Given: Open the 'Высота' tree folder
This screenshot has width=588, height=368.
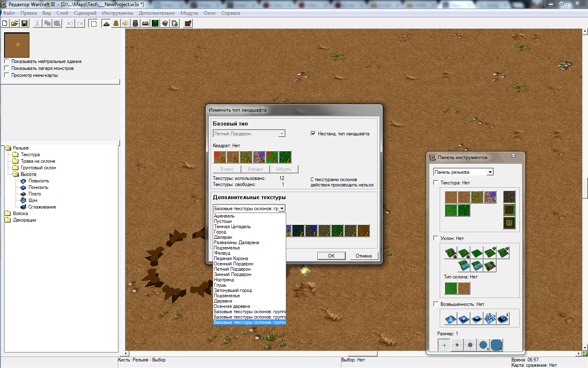Looking at the screenshot, I should click(x=16, y=174).
